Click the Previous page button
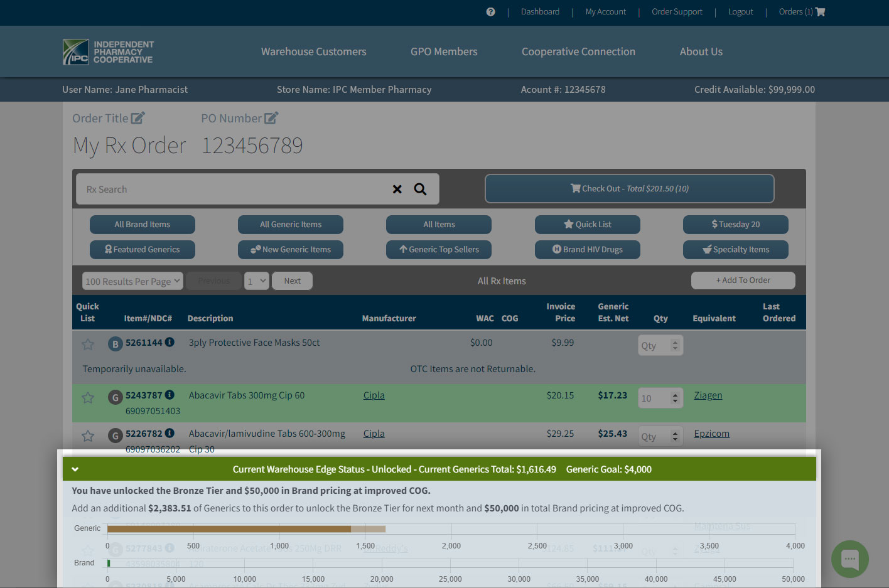 [214, 281]
